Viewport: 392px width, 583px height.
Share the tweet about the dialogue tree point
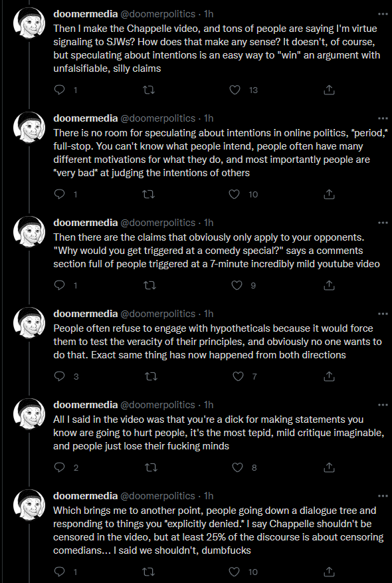[329, 572]
